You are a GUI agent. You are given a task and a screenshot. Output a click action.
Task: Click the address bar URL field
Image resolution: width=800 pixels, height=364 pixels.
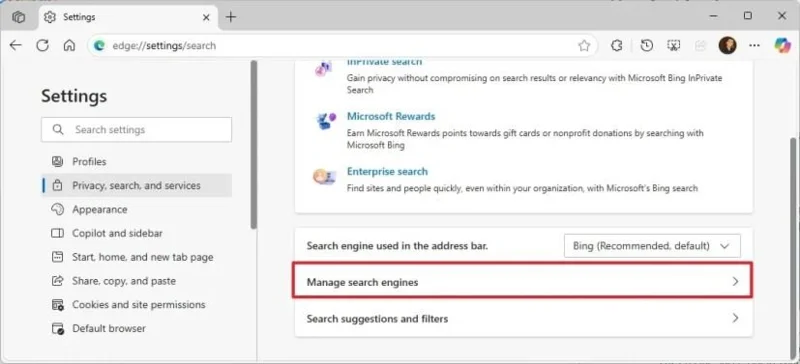coord(342,45)
